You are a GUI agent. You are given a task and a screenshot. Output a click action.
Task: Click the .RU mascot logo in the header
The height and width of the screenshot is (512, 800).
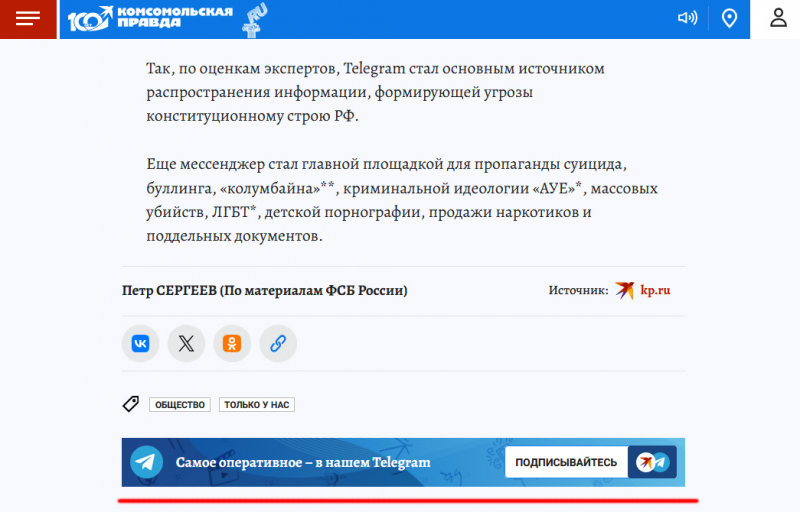click(x=256, y=19)
